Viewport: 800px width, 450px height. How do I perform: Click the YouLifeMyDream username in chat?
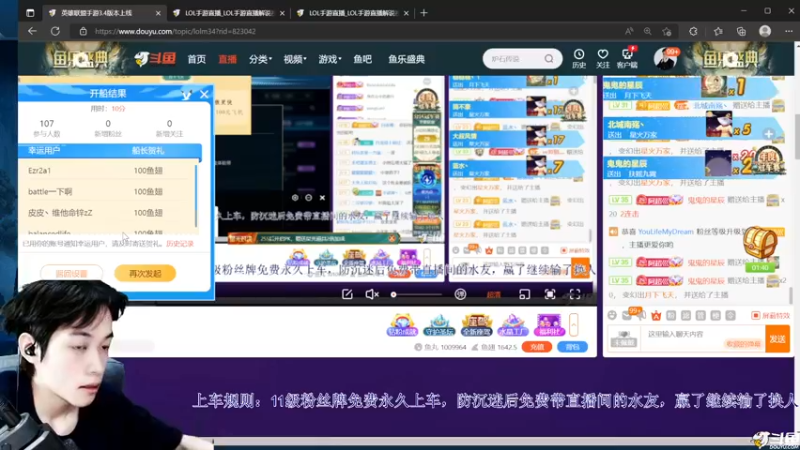click(665, 232)
